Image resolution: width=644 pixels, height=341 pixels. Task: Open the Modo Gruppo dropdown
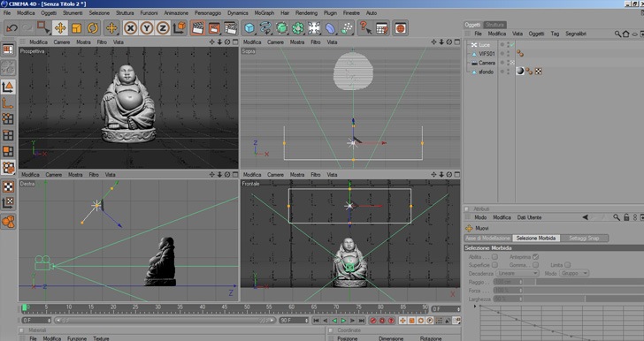(574, 273)
